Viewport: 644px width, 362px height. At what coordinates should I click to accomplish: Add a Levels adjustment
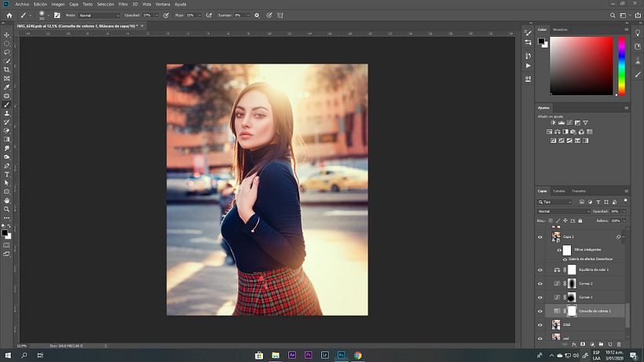point(562,122)
